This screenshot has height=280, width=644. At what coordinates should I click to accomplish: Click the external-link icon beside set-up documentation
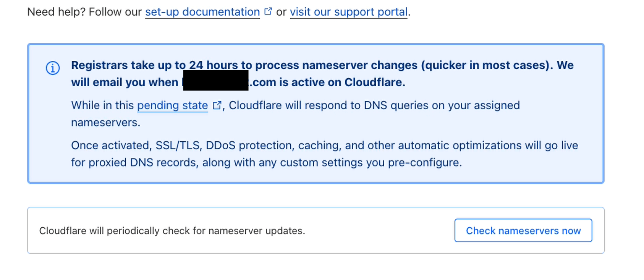point(268,11)
